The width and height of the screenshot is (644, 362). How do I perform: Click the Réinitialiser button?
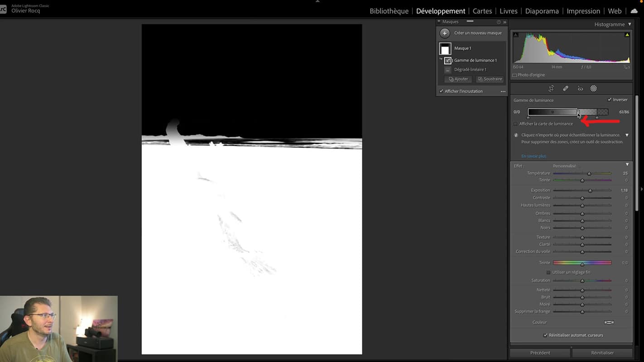pyautogui.click(x=602, y=353)
